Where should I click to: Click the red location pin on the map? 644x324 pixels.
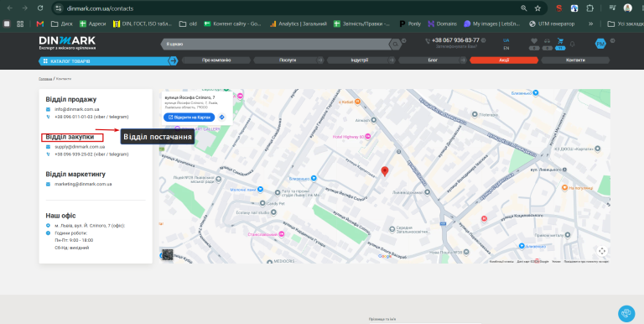385,171
